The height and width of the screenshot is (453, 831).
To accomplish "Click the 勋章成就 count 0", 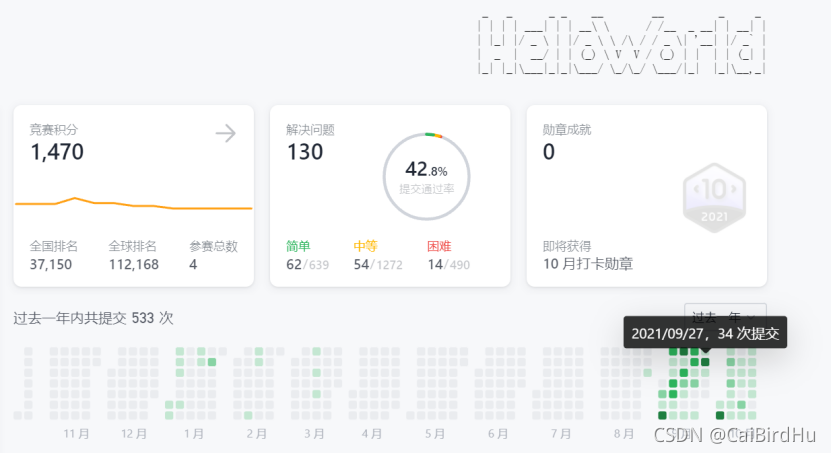I will pos(549,152).
